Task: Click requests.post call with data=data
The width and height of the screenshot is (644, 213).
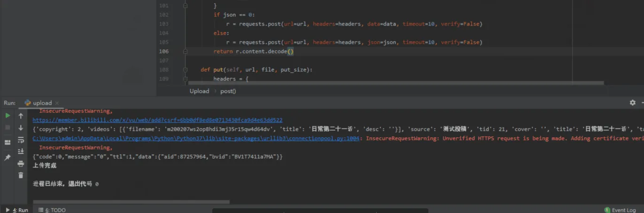Action: point(354,24)
